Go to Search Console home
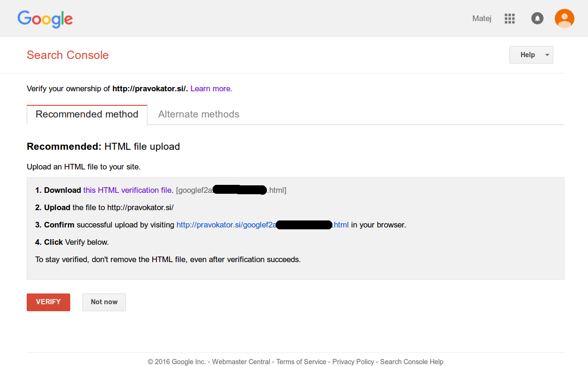 point(68,55)
